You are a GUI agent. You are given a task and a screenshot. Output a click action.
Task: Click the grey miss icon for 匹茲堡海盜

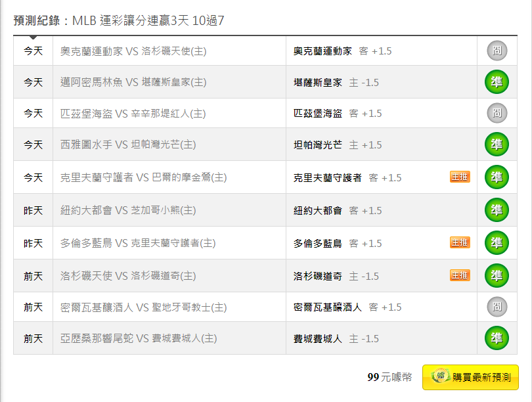(x=497, y=113)
